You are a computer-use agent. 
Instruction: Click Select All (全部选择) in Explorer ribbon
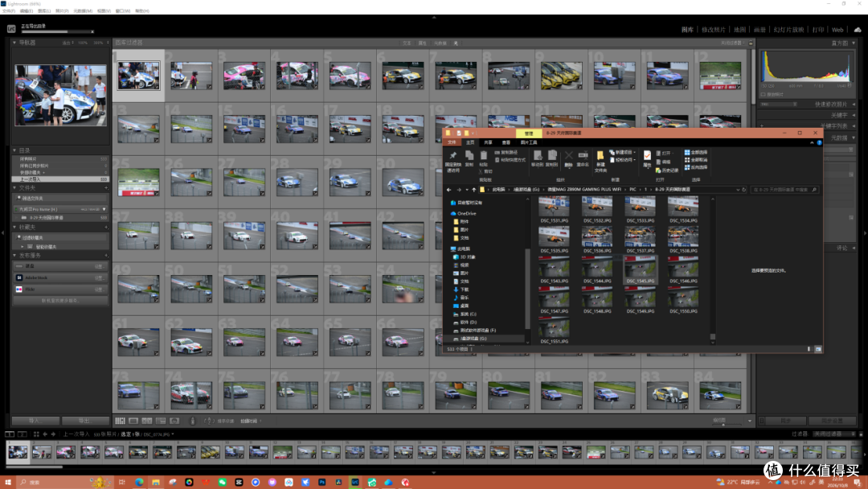(x=696, y=152)
